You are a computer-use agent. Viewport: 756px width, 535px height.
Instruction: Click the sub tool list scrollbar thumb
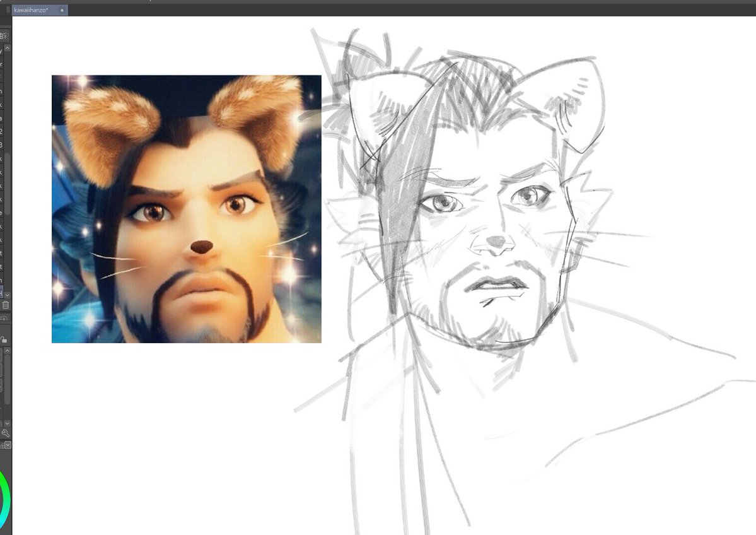click(x=7, y=184)
